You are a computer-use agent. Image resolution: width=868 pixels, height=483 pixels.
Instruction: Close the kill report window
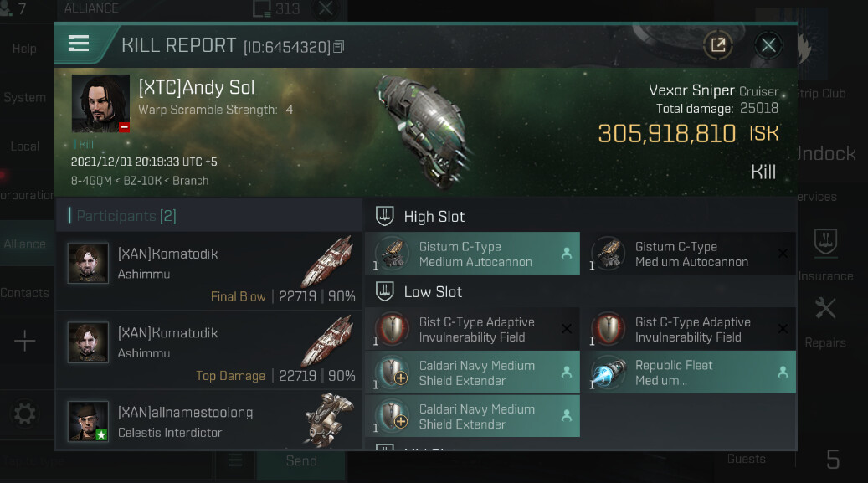tap(768, 45)
